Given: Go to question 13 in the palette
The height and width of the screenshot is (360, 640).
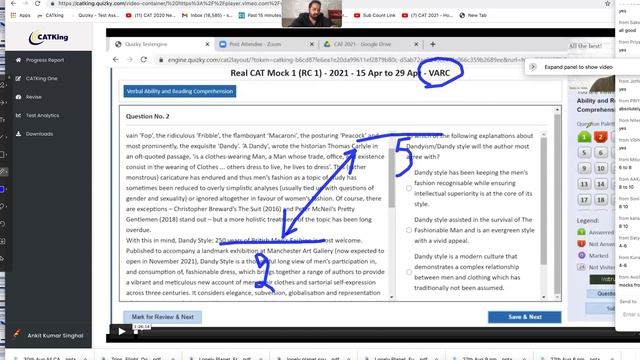Looking at the screenshot, I should point(584,184).
